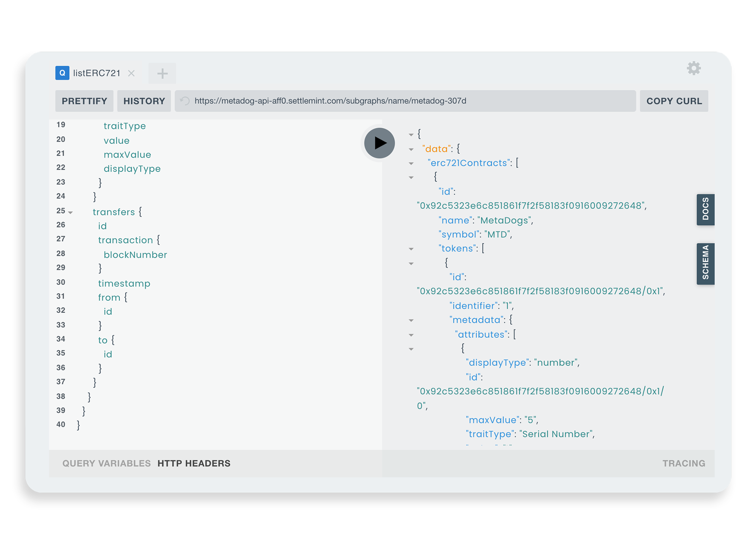Click the PRETTIFY button
Viewport: 756px width, 544px height.
pos(84,100)
